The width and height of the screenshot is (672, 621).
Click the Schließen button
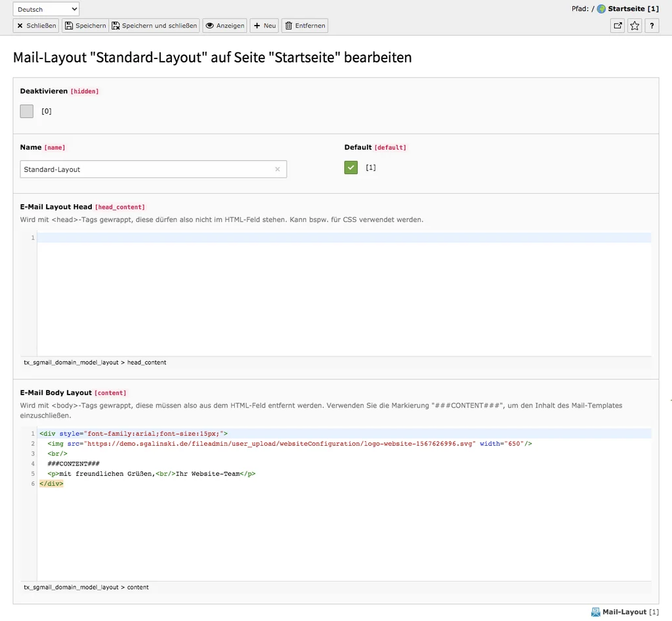coord(35,26)
